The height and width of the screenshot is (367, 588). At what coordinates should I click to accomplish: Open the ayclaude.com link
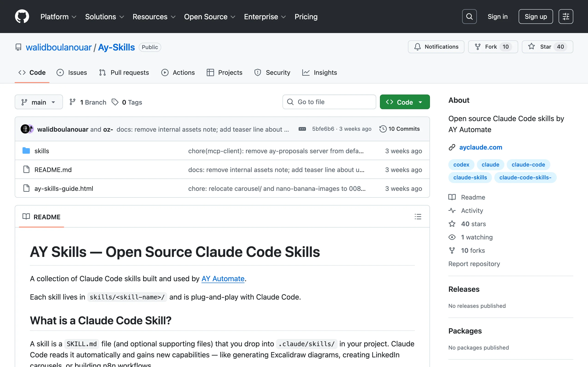point(480,147)
